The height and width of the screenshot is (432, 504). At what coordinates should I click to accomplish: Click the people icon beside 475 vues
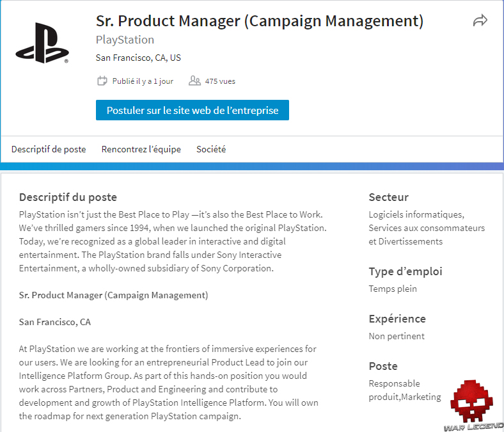pyautogui.click(x=194, y=81)
